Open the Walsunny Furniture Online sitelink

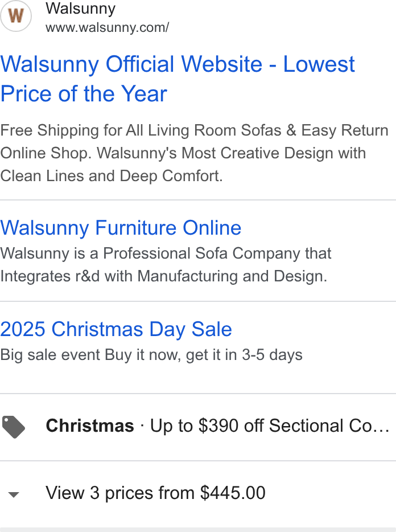pyautogui.click(x=121, y=227)
